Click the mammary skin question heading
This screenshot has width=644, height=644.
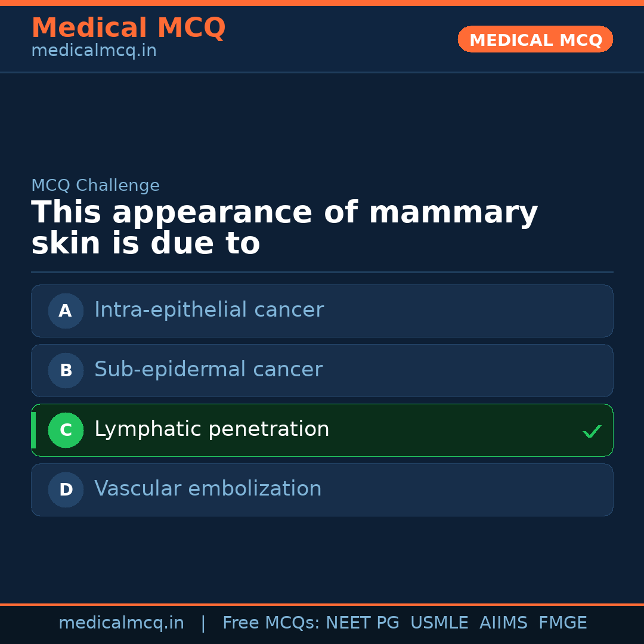point(284,228)
